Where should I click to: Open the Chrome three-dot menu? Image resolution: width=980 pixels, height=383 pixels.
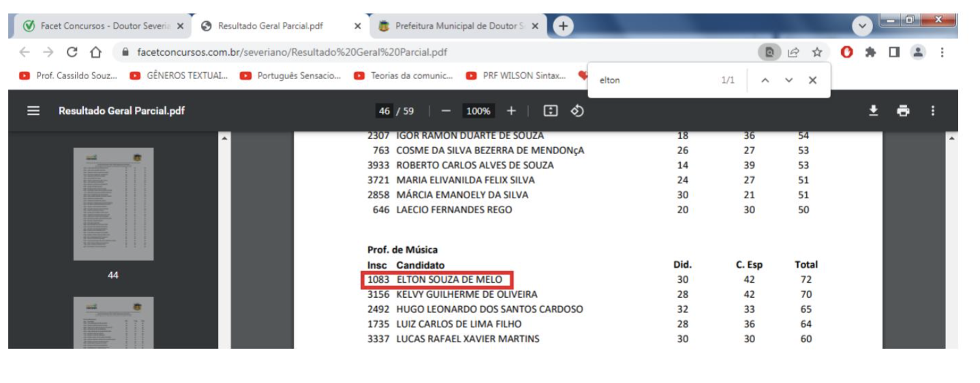pos(942,52)
